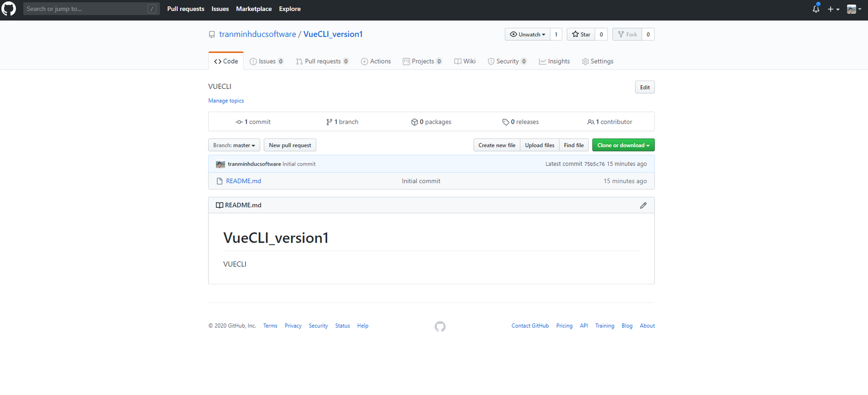This screenshot has width=868, height=395.
Task: Open the Projects tab
Action: click(422, 62)
